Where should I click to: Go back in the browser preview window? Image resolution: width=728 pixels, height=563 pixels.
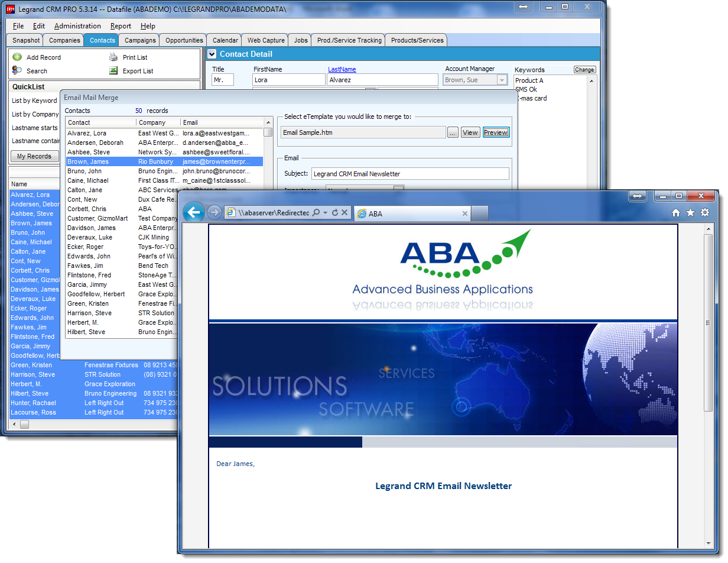[194, 212]
